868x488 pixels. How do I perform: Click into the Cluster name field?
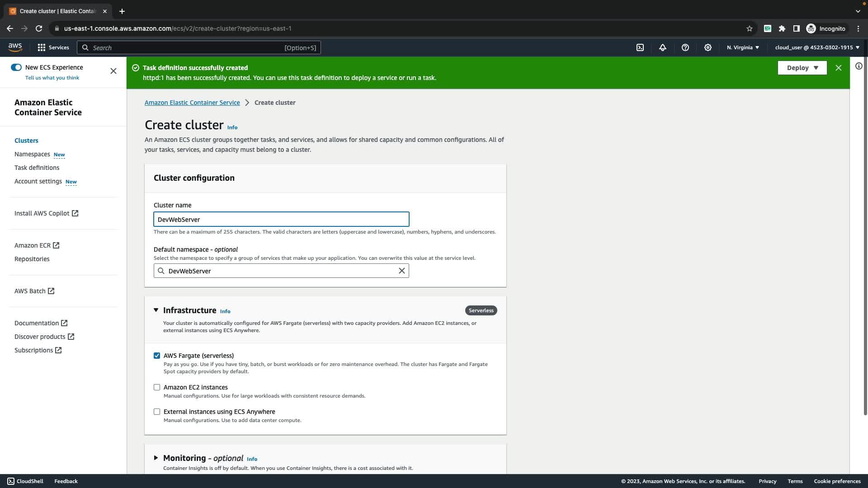[x=281, y=220]
